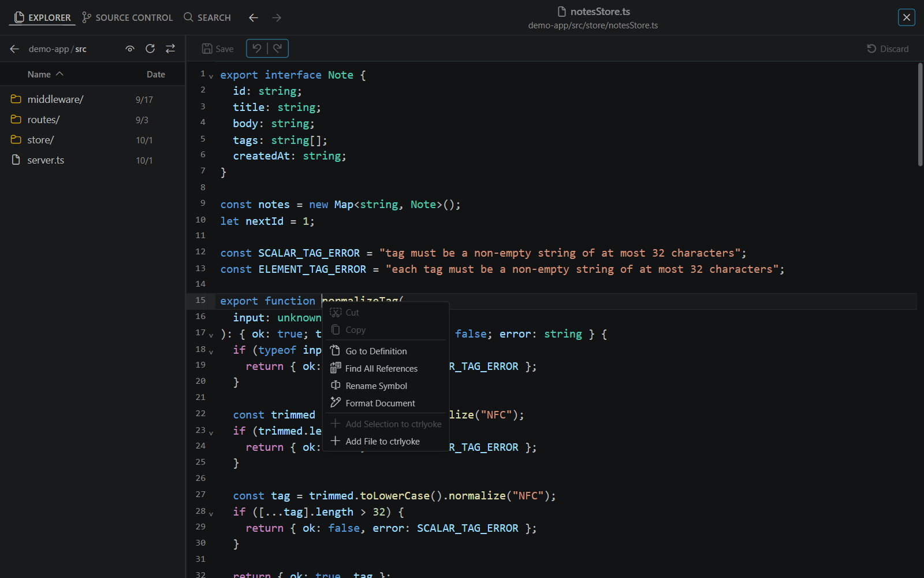Click the swap arrows icon in explorer
Image resolution: width=924 pixels, height=578 pixels.
click(x=170, y=49)
